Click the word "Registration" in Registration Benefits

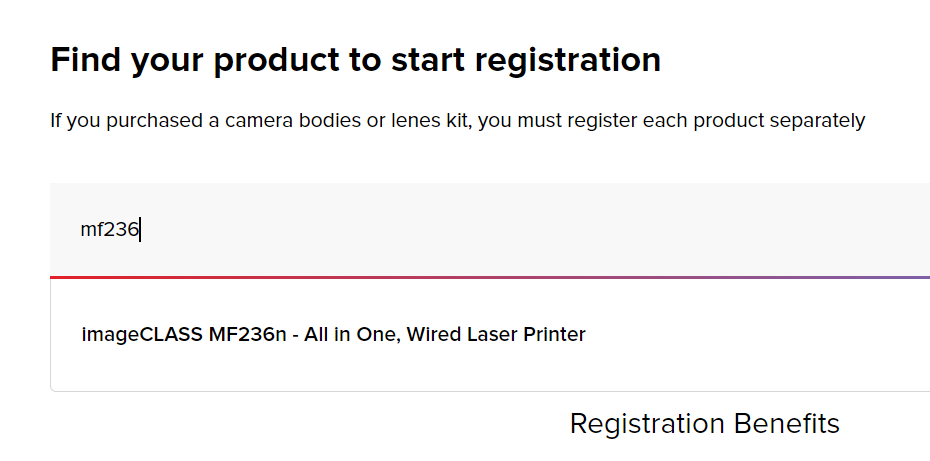[x=647, y=423]
